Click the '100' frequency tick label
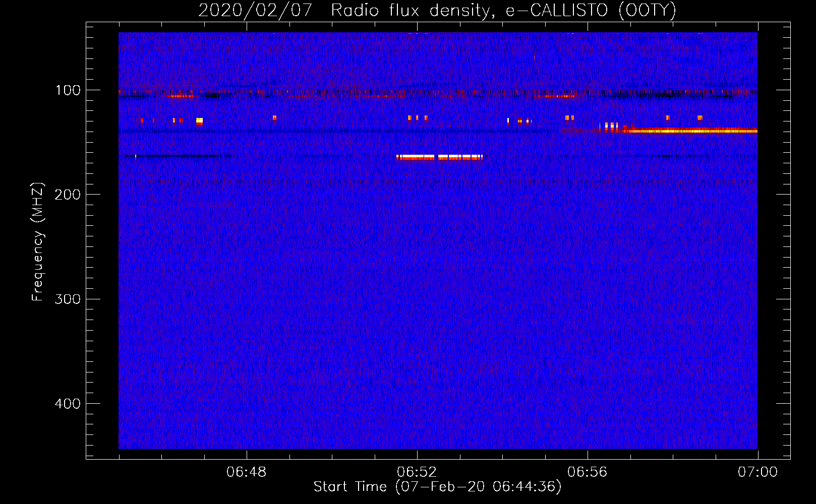Image resolution: width=816 pixels, height=504 pixels. (x=68, y=90)
